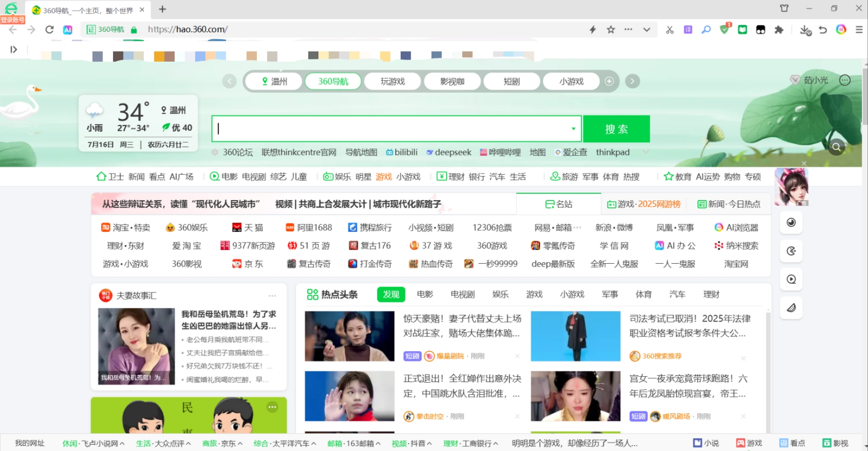
Task: Switch to the 短剧 category tab
Action: (x=511, y=81)
